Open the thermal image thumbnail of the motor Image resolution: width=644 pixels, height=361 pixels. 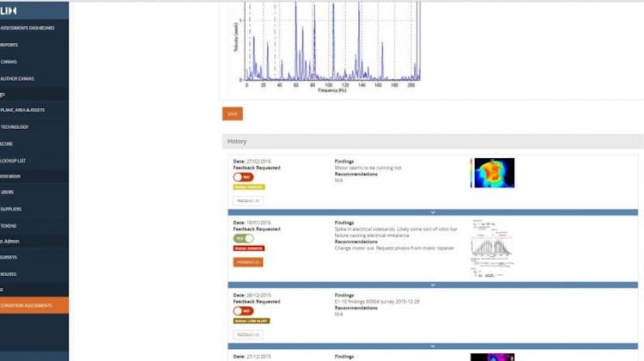click(x=493, y=173)
